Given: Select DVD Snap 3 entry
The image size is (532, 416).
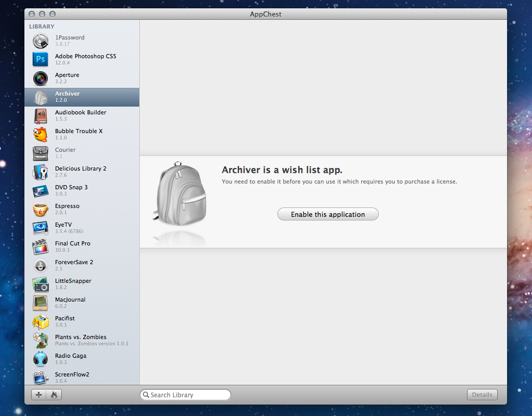Looking at the screenshot, I should [82, 190].
